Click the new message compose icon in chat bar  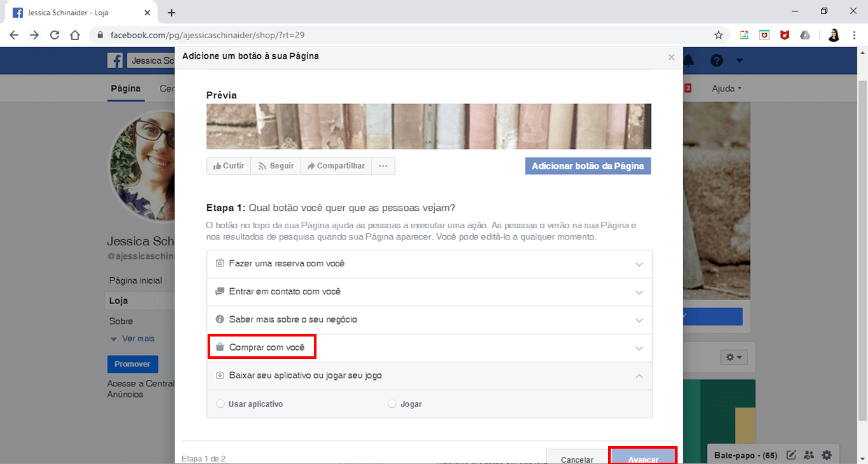pos(792,455)
